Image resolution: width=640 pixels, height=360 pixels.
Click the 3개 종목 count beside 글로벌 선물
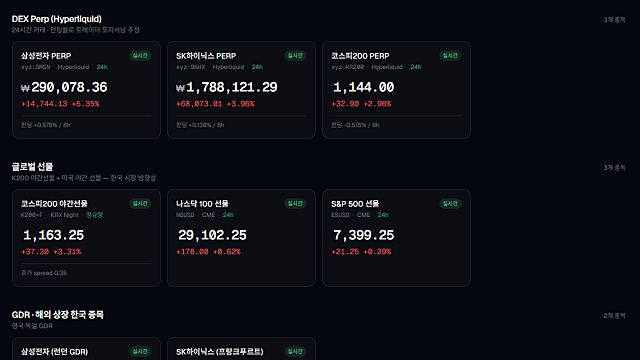(614, 168)
